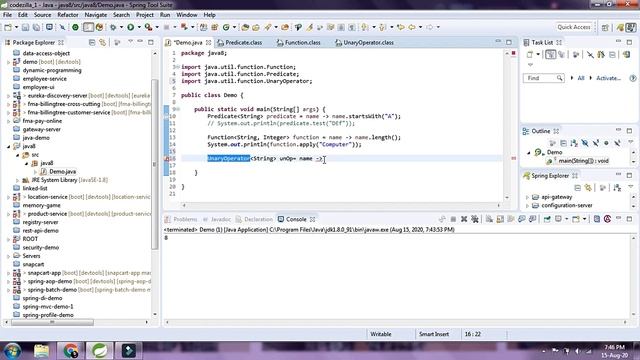Expand the eureka-discovery-server project
This screenshot has width=640, height=360.
tap(9, 96)
